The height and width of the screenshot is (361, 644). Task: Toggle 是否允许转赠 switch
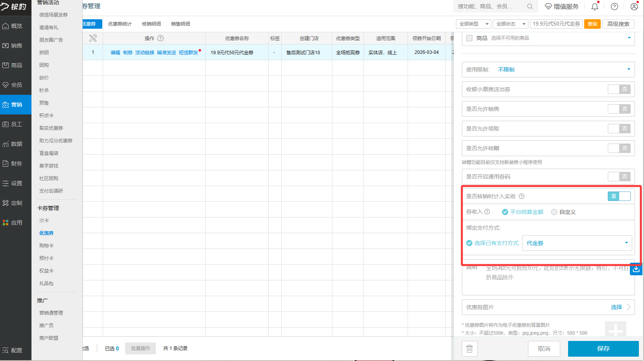619,148
